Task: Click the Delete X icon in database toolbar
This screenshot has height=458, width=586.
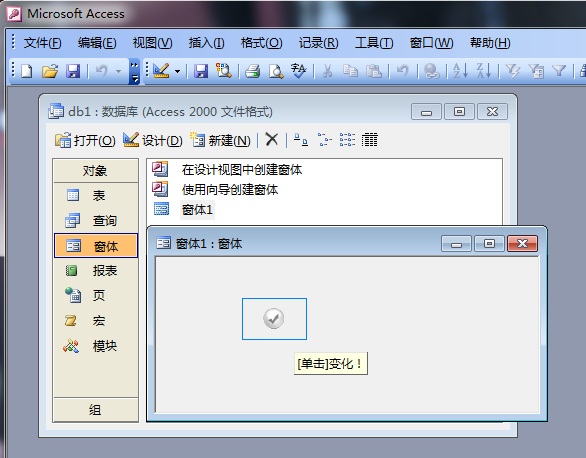Action: (x=272, y=140)
